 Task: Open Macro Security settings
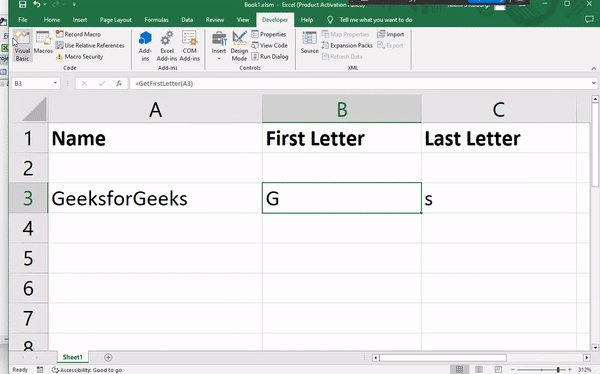[80, 56]
